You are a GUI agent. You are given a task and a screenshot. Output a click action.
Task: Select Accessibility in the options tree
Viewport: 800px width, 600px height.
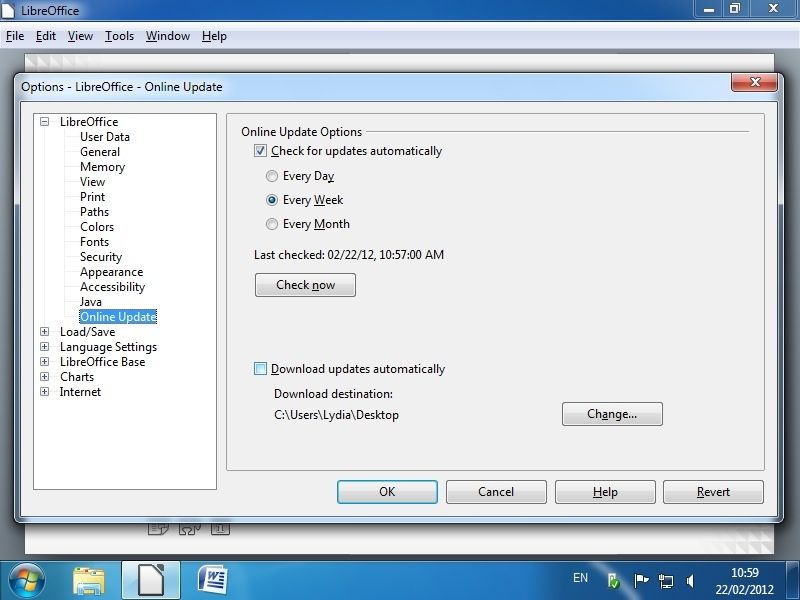112,287
